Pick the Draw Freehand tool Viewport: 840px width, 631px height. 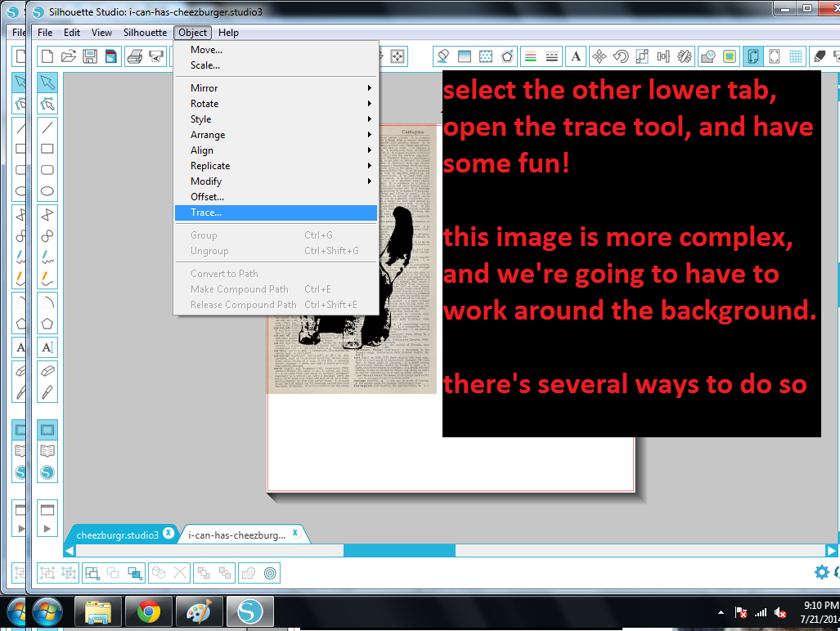tap(47, 257)
